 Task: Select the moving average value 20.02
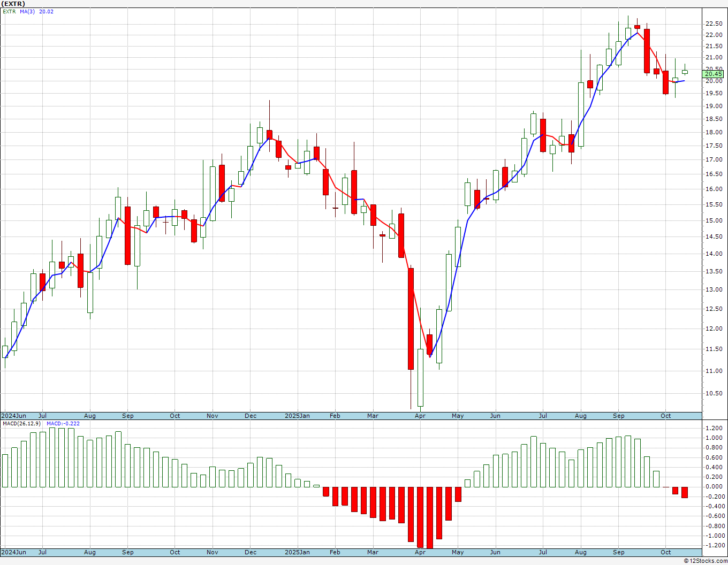pyautogui.click(x=47, y=11)
